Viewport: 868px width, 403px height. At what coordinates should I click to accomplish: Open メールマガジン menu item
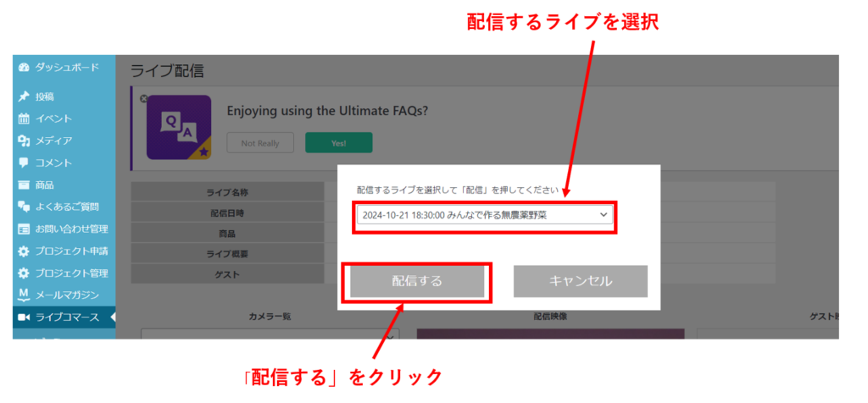(67, 295)
